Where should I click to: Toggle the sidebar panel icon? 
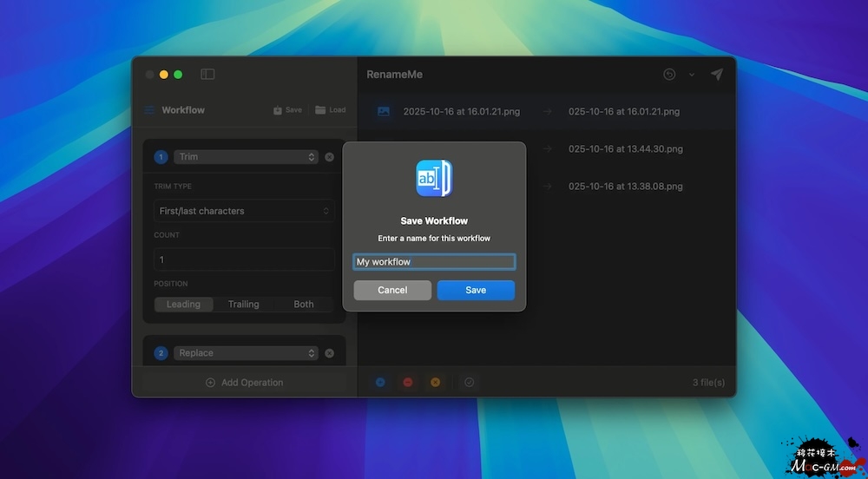(x=207, y=75)
